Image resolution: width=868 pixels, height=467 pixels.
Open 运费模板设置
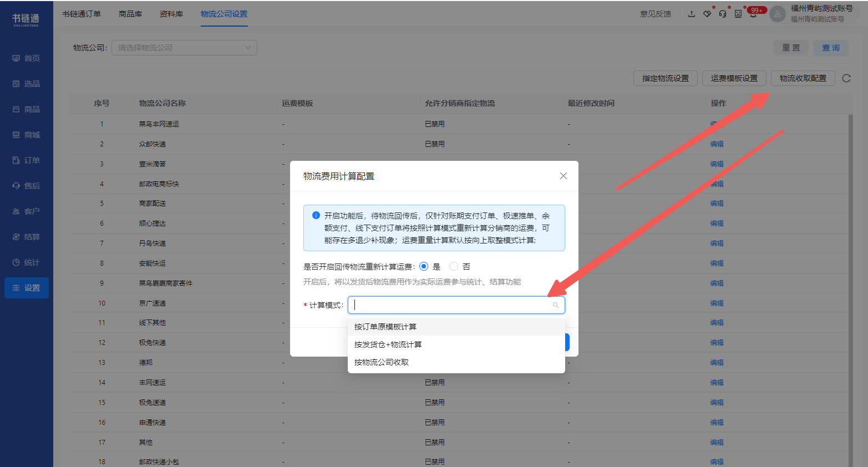(734, 78)
